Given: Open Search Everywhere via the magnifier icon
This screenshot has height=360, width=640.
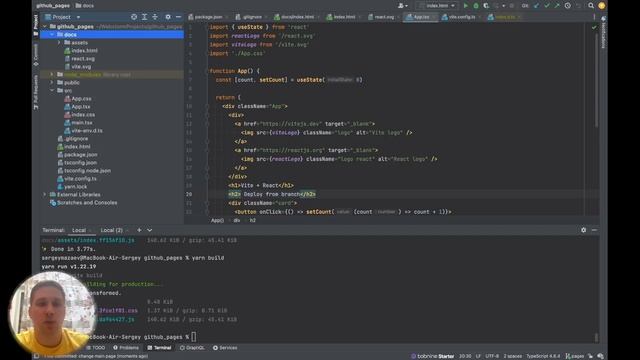Looking at the screenshot, I should click(x=591, y=6).
